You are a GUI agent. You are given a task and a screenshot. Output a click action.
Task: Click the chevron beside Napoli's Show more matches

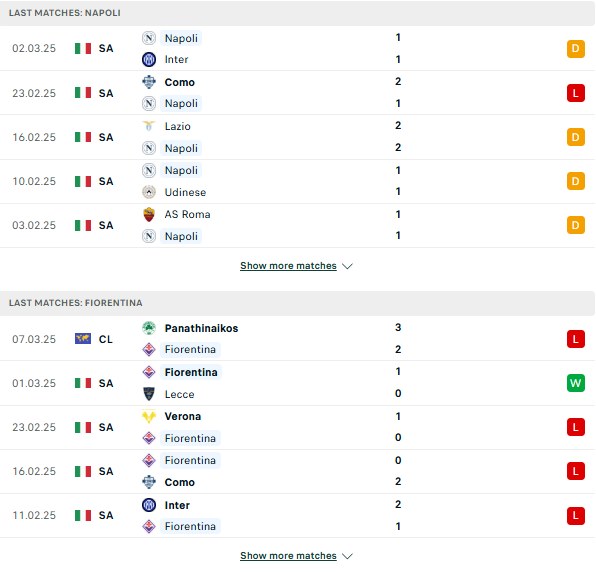pos(347,266)
